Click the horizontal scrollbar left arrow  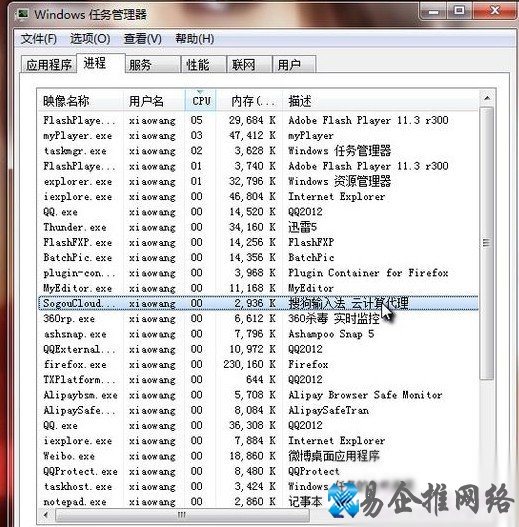(45, 515)
